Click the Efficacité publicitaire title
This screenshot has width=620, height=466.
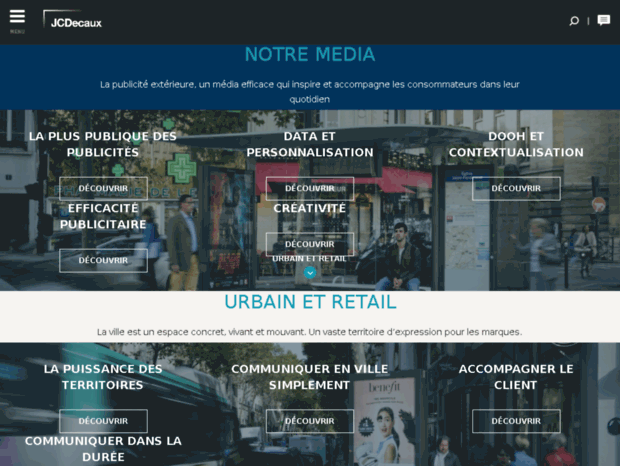[x=103, y=216]
